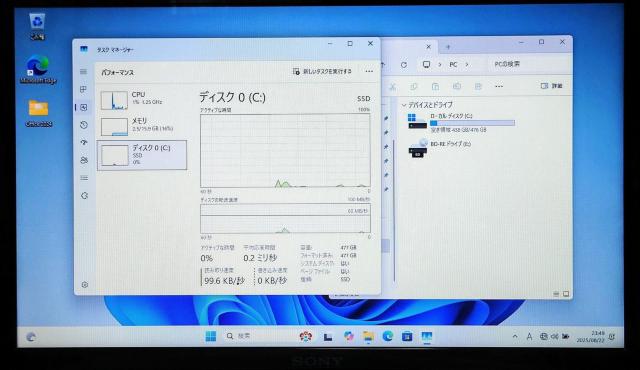This screenshot has width=640, height=370.
Task: Open Users page icon in Task Manager
Action: pyautogui.click(x=84, y=160)
